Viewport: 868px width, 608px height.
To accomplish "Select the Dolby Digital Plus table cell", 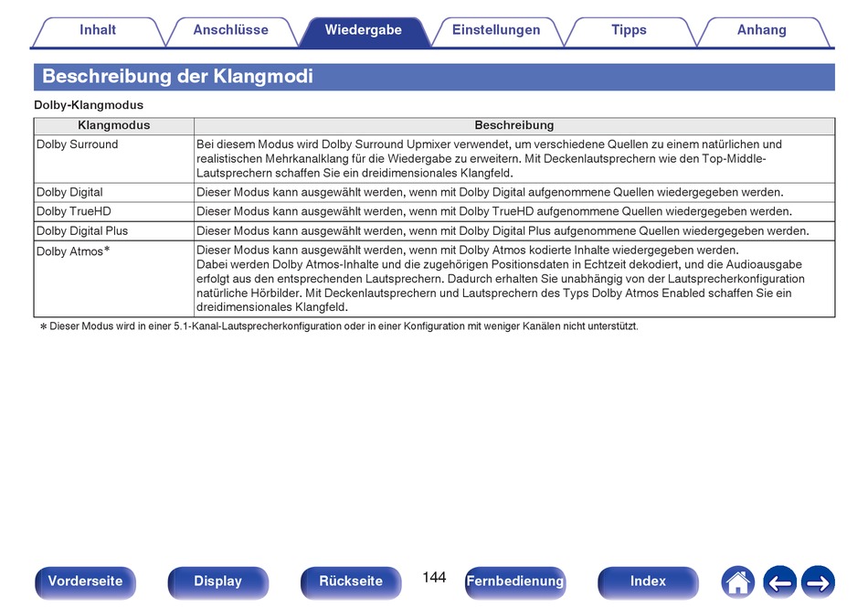I will click(x=114, y=231).
